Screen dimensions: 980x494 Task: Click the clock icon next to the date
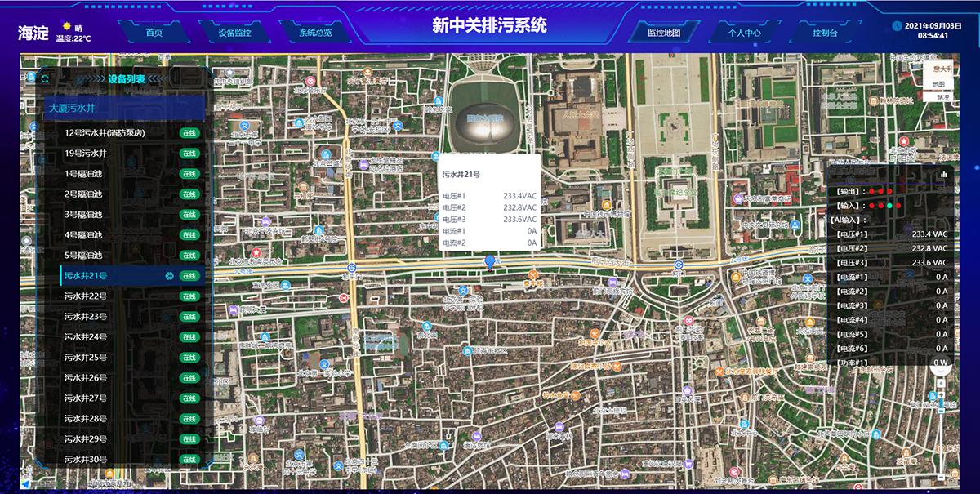pyautogui.click(x=898, y=26)
